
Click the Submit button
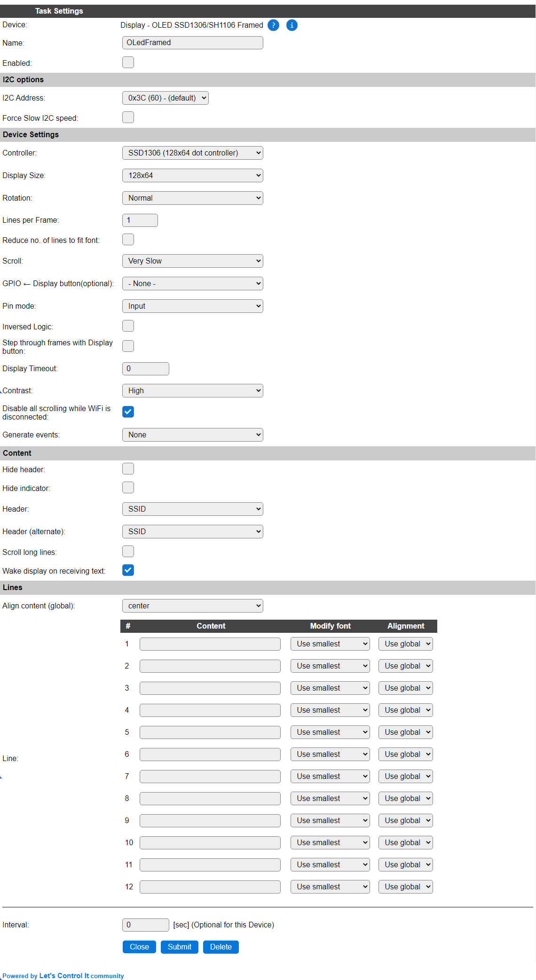(x=180, y=947)
